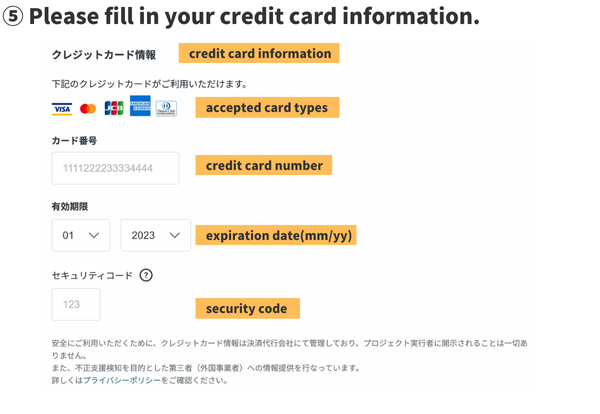
Task: Click the Diners Club logo
Action: [x=166, y=109]
